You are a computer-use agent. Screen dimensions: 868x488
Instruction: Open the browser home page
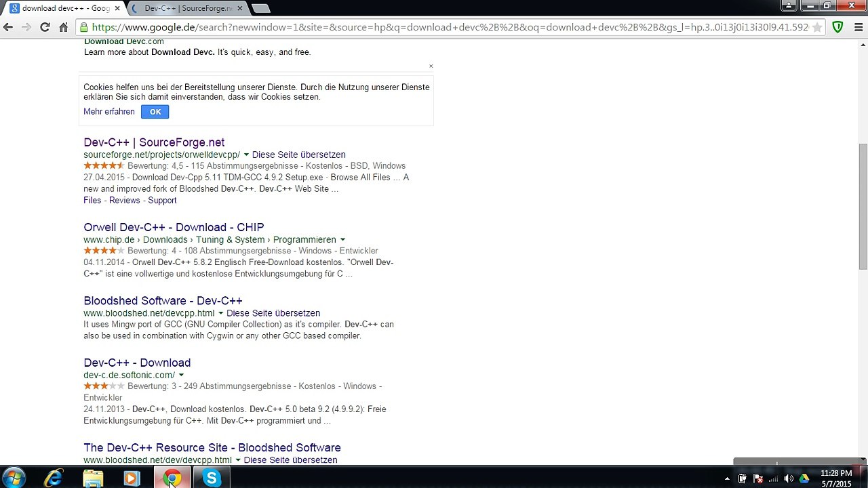coord(63,27)
